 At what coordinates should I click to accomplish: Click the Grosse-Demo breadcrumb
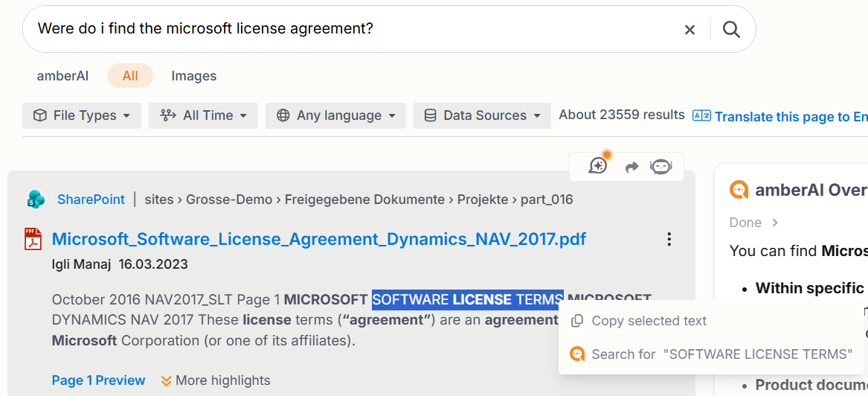pos(229,199)
